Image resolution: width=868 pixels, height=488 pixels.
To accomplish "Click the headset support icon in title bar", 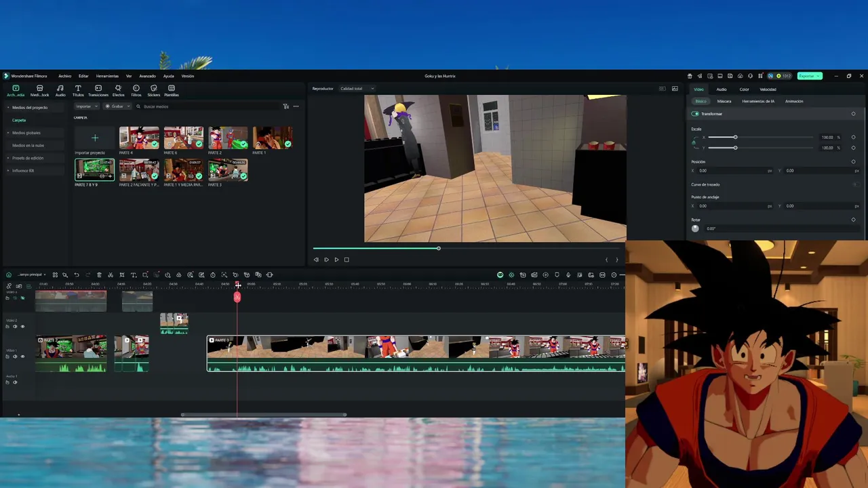I will (750, 76).
